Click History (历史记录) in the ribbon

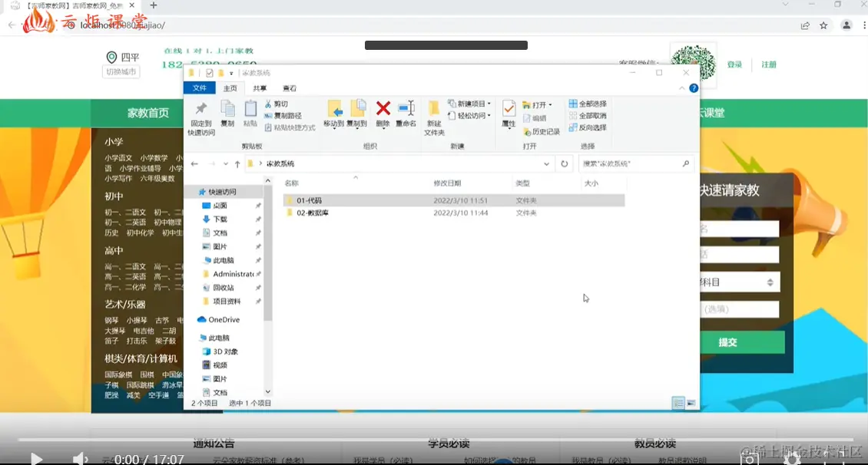tap(542, 131)
